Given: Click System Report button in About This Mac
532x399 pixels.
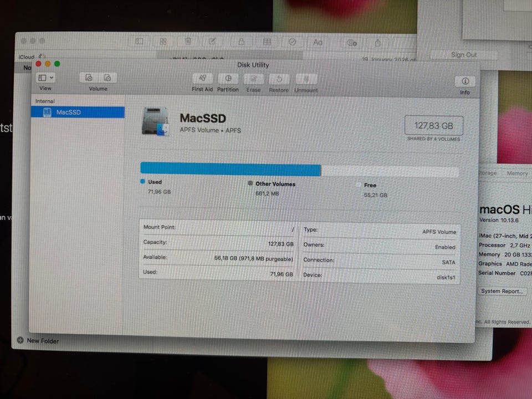Looking at the screenshot, I should 502,291.
